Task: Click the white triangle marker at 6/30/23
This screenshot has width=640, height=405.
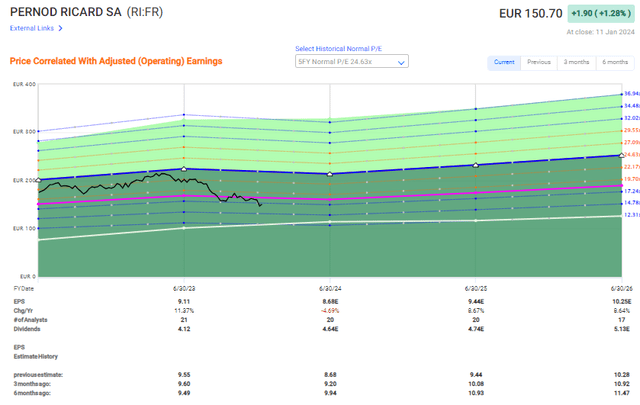Action: tap(184, 169)
